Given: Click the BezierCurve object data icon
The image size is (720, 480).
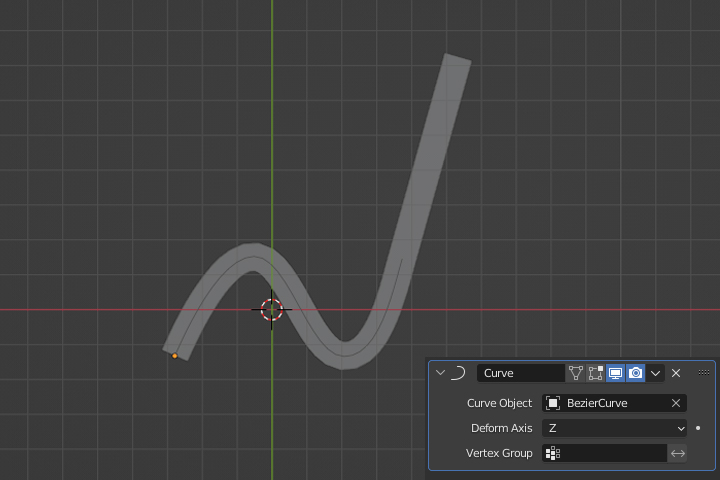Looking at the screenshot, I should 553,403.
